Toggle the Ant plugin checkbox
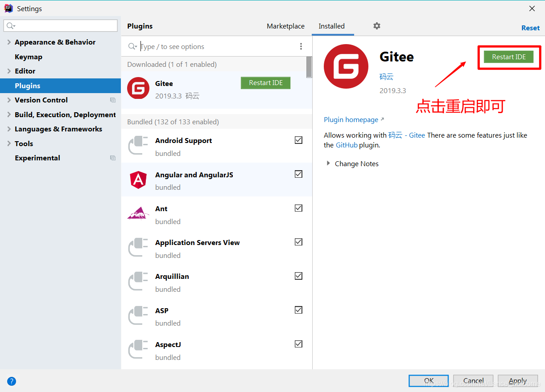The image size is (545, 392). point(299,208)
